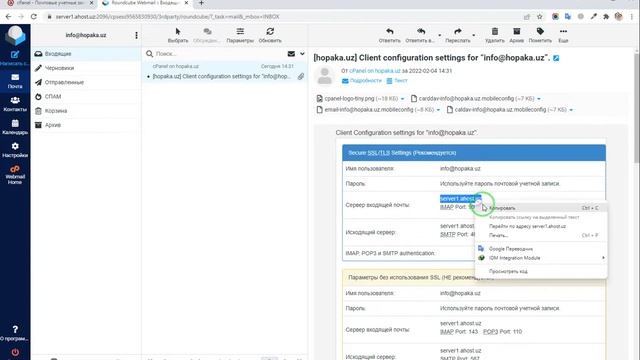The height and width of the screenshot is (360, 640).
Task: Open Настройки gear in the sidebar
Action: (x=15, y=150)
